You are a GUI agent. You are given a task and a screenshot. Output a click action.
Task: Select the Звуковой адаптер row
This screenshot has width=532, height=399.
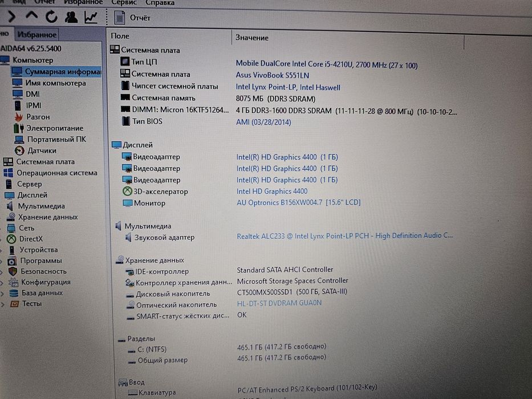[x=289, y=237]
